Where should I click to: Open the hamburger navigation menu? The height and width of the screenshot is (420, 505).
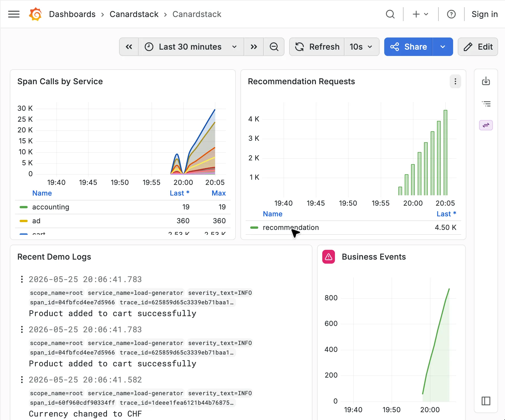click(14, 14)
